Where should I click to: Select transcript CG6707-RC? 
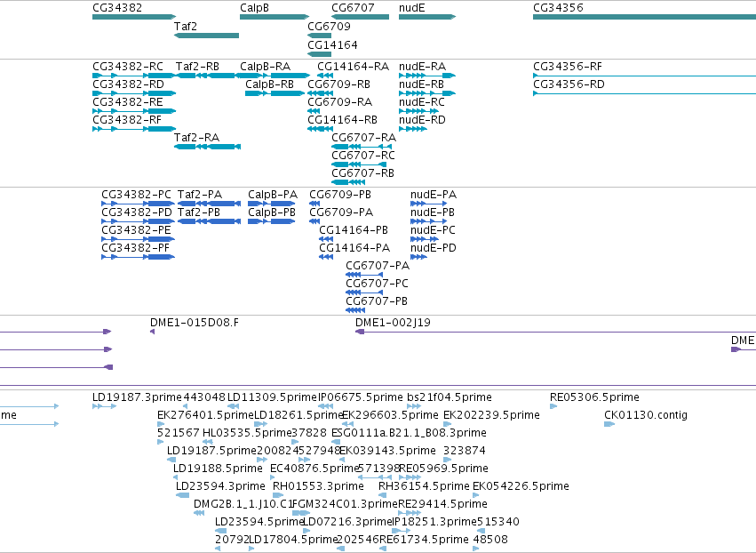click(x=363, y=156)
